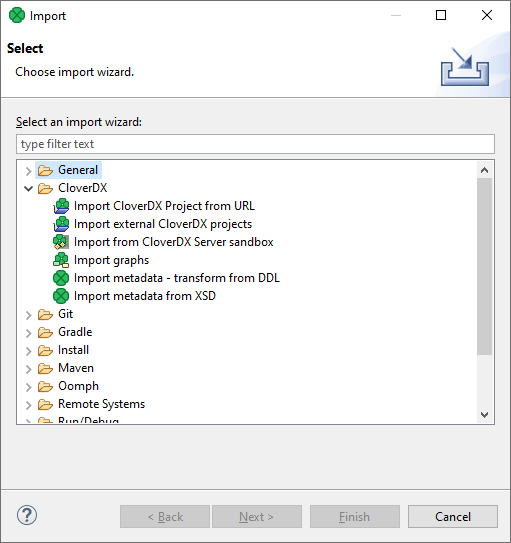Screen dimensions: 511x543
Task: Click the Cancel button
Action: point(453,517)
